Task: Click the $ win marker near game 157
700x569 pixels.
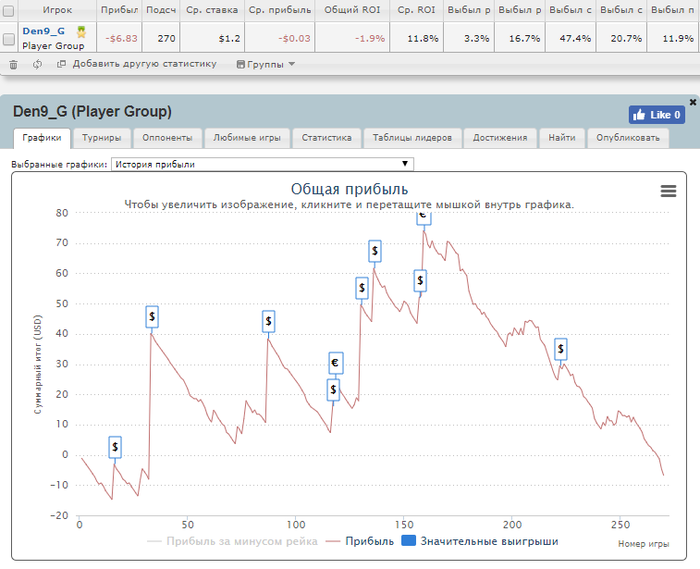Action: point(420,281)
